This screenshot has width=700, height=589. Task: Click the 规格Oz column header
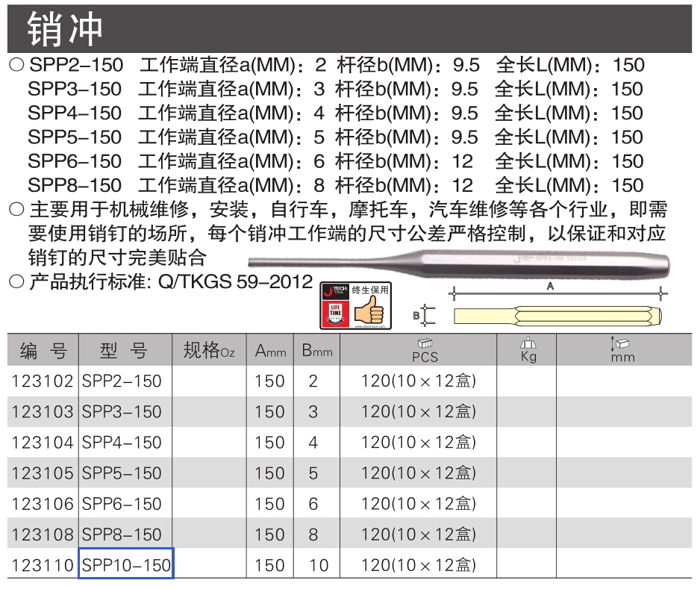[x=209, y=350]
